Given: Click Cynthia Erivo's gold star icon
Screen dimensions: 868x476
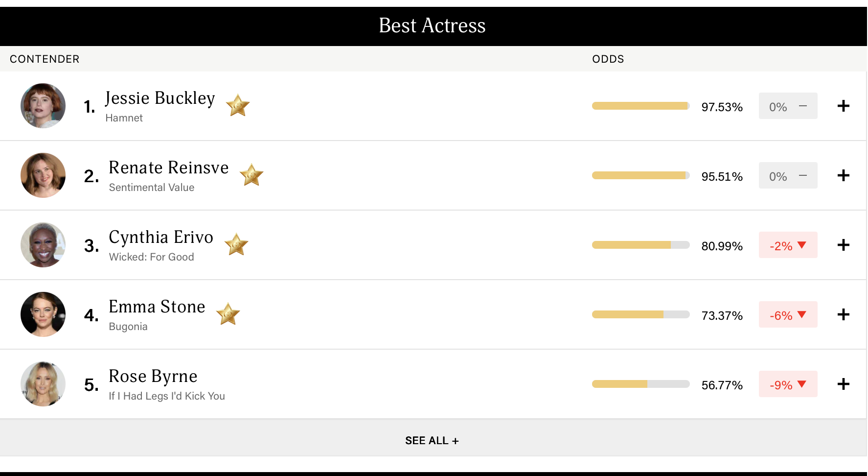Looking at the screenshot, I should coord(236,244).
